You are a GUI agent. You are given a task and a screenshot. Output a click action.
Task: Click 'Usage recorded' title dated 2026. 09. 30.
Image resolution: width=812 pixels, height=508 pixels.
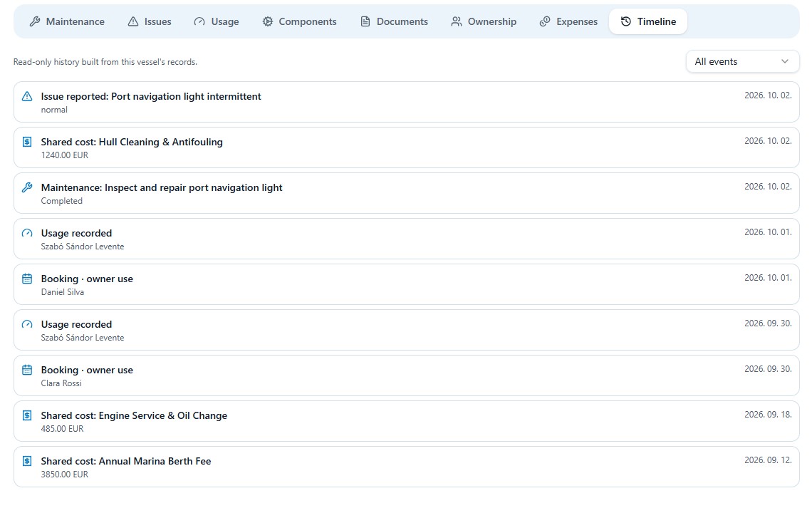pyautogui.click(x=76, y=324)
